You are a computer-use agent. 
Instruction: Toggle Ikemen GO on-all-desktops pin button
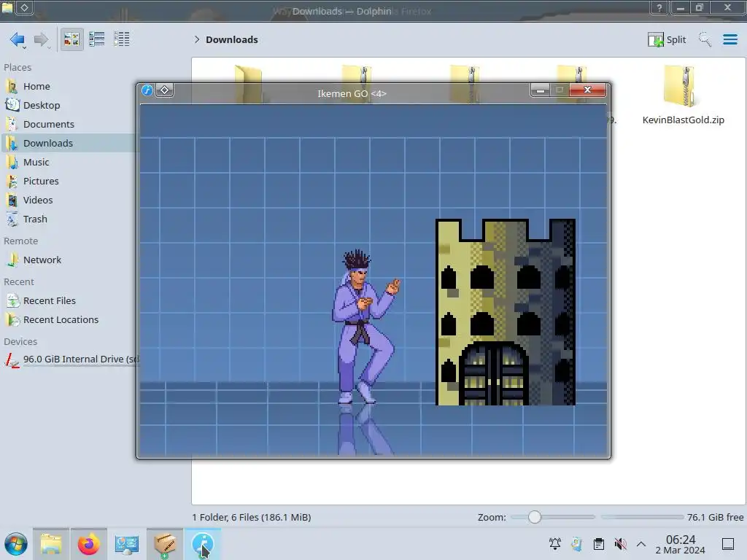pos(164,90)
